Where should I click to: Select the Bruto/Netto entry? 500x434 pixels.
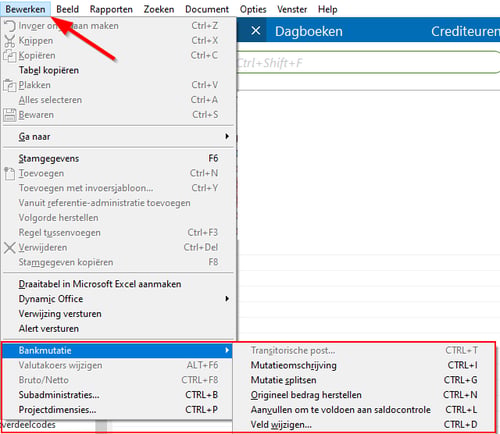(117, 380)
